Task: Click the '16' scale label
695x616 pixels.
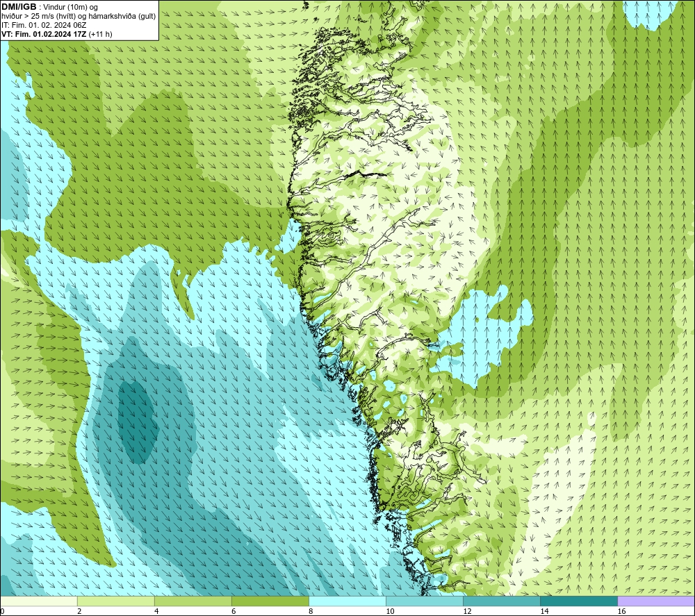Action: 621,611
